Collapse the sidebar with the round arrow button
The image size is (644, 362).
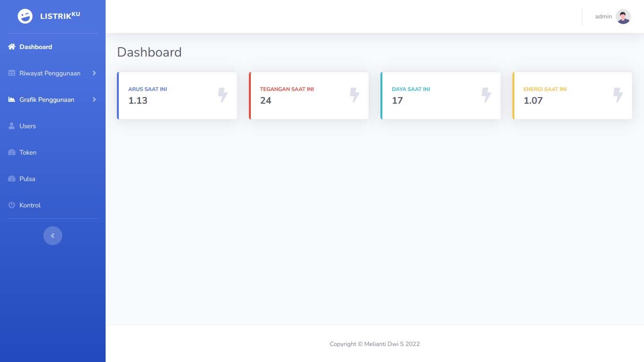coord(53,236)
